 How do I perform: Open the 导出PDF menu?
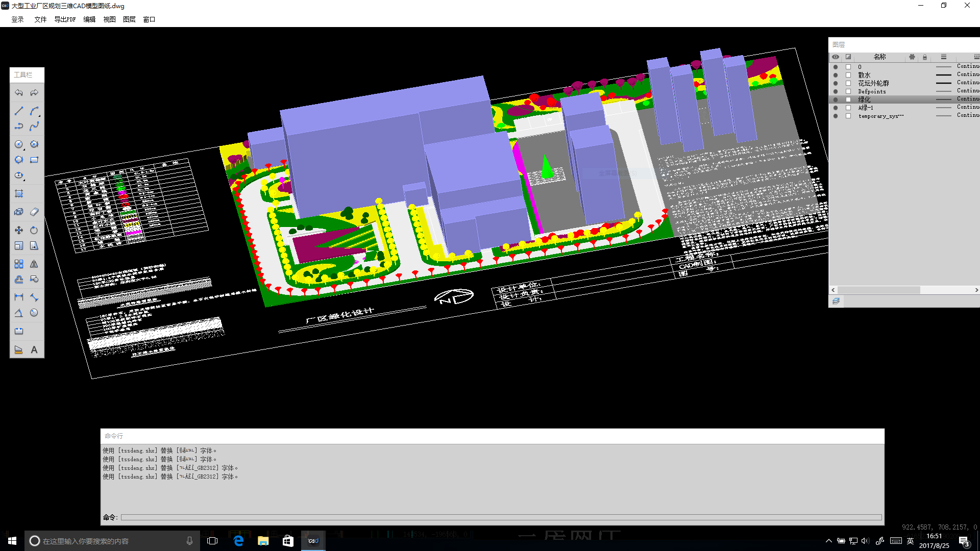(65, 19)
